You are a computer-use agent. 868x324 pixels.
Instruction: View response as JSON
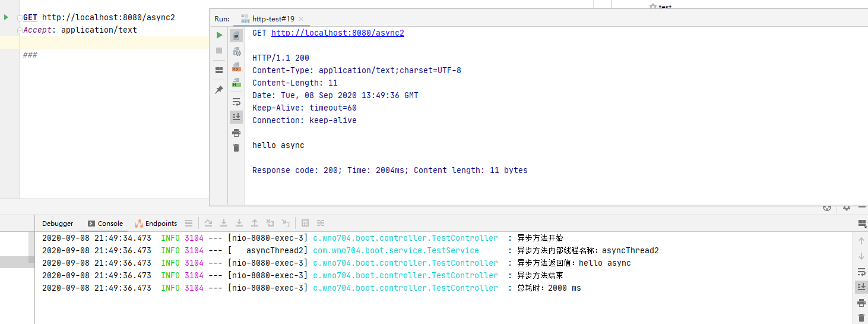click(236, 52)
